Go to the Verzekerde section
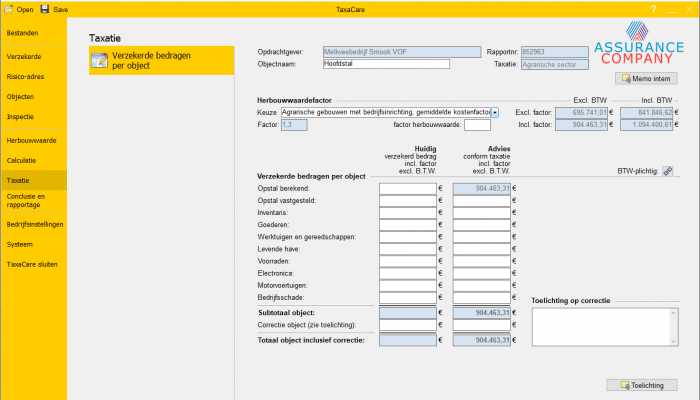 [24, 57]
